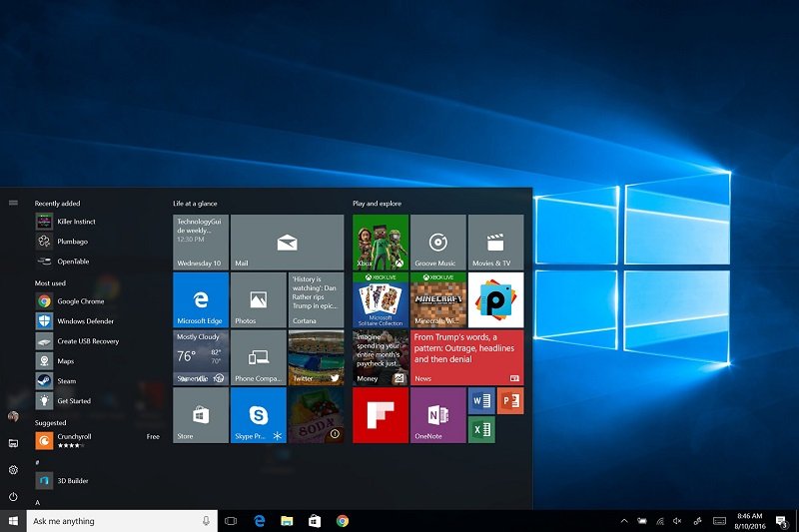Open the Twitter tile
799x532 pixels.
click(x=316, y=357)
